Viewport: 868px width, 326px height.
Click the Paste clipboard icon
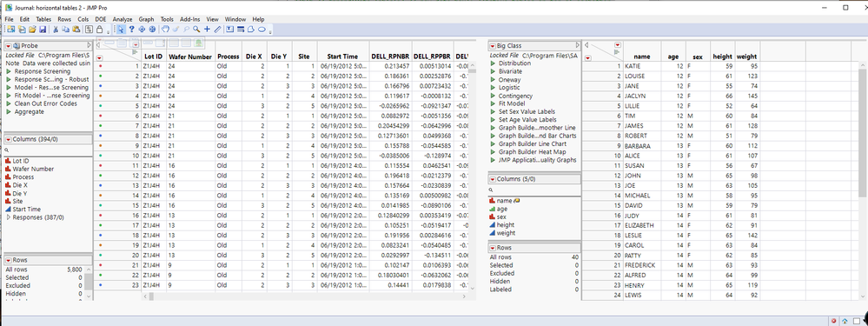pos(76,30)
